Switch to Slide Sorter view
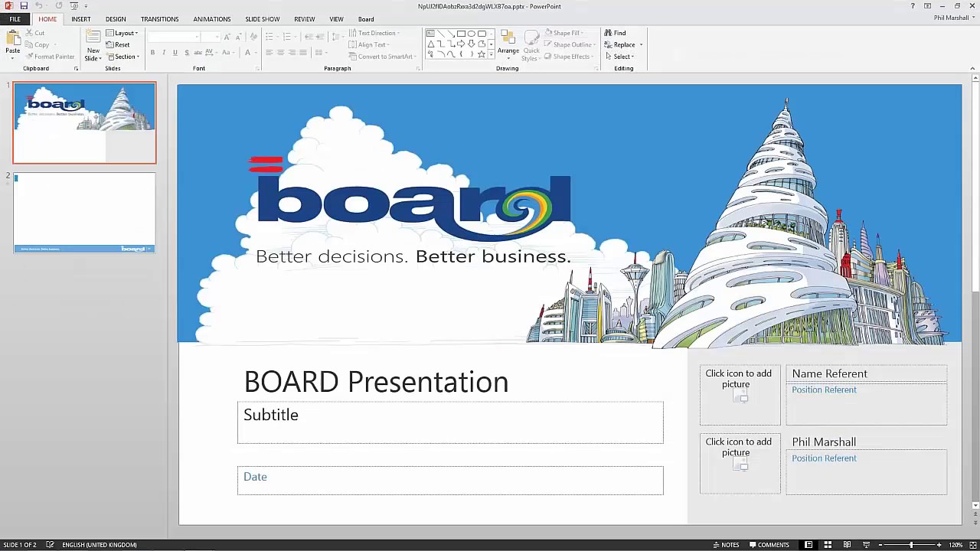The image size is (980, 551). pos(828,545)
